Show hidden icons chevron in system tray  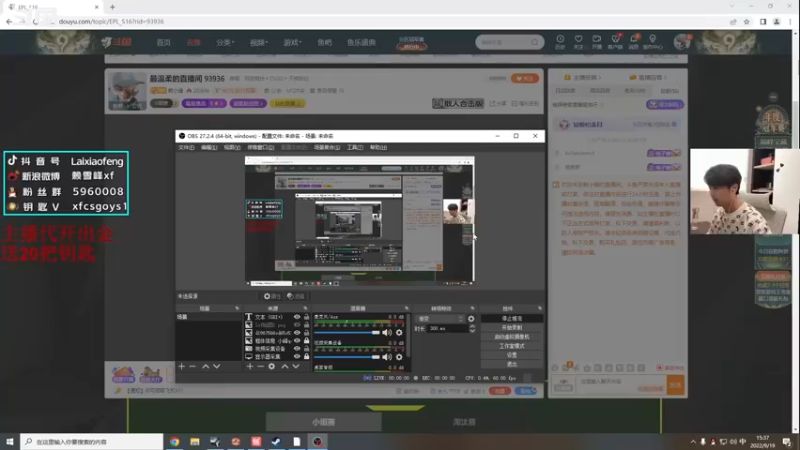pos(693,442)
